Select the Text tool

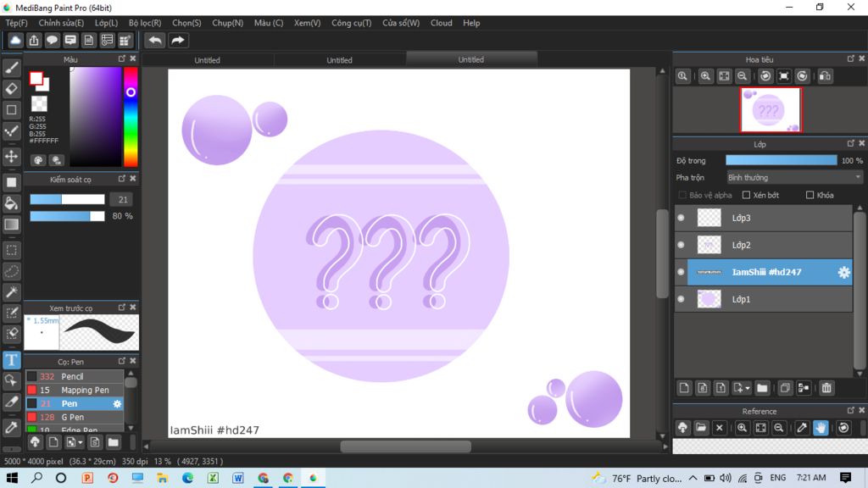tap(11, 360)
